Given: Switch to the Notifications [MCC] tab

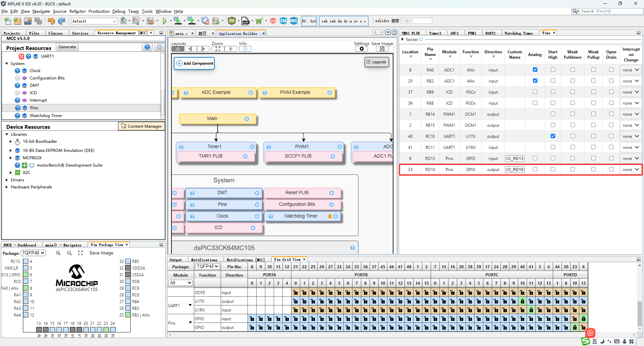Looking at the screenshot, I should pyautogui.click(x=245, y=260).
